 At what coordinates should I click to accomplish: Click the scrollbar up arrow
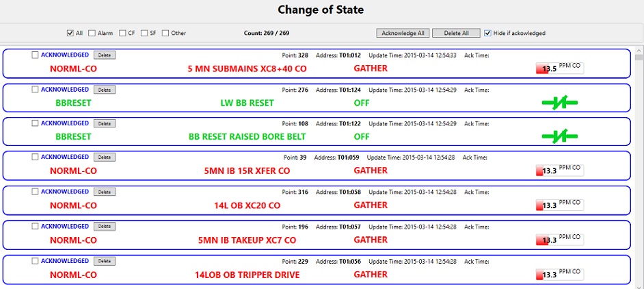click(x=639, y=49)
